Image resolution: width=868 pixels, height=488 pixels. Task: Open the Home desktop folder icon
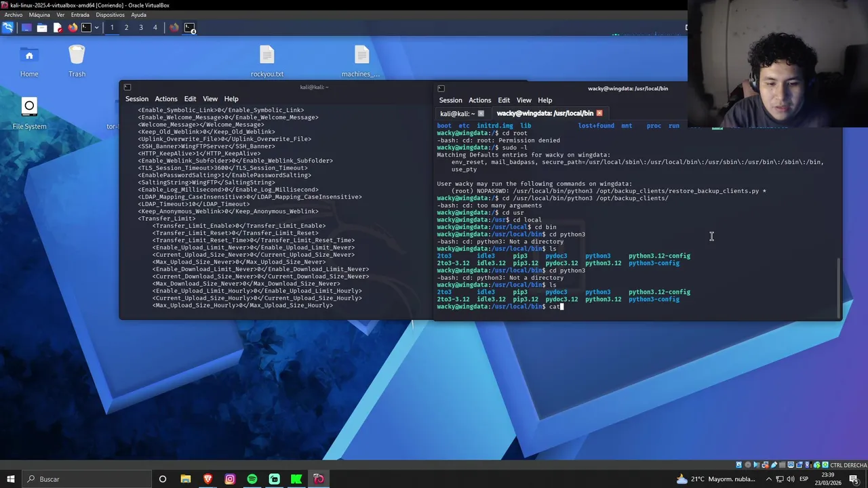click(x=29, y=61)
